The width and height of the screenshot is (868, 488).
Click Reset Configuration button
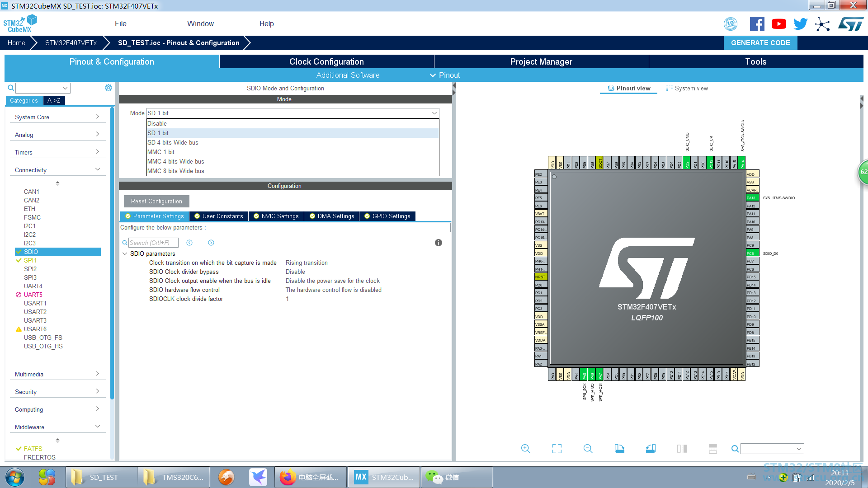pyautogui.click(x=156, y=201)
